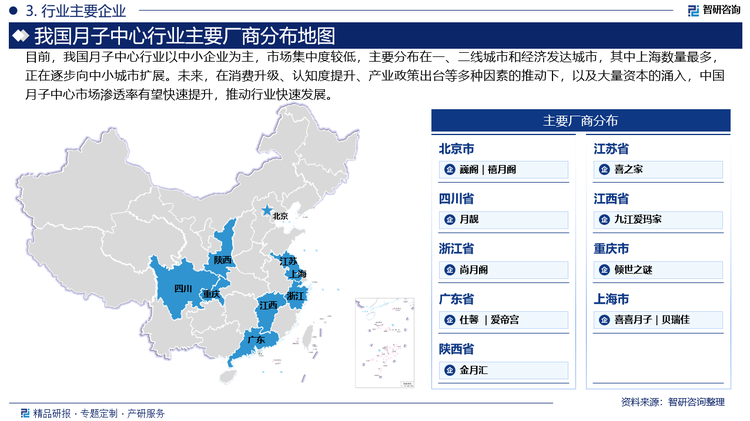
Task: Click the title 我国月子中心行业主要厂商分布地图
Action: (185, 36)
